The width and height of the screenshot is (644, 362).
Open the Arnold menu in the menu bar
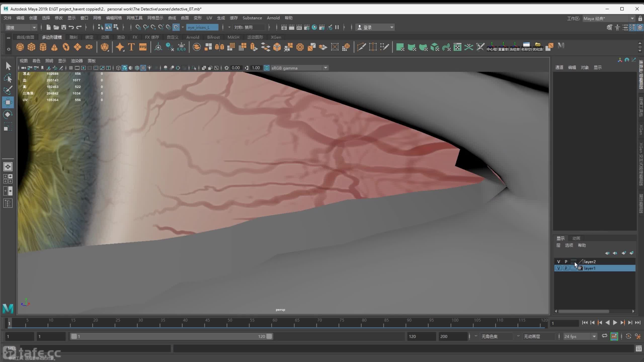tap(273, 18)
